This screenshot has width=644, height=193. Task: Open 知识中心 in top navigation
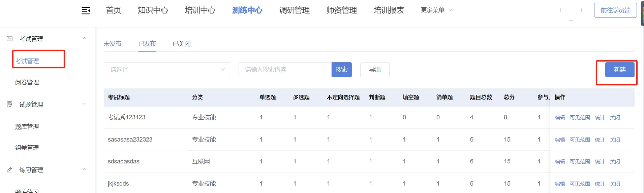153,10
